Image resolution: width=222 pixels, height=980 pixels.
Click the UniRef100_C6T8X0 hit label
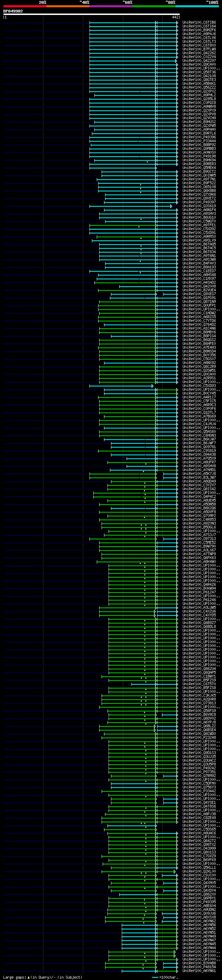[x=199, y=45]
